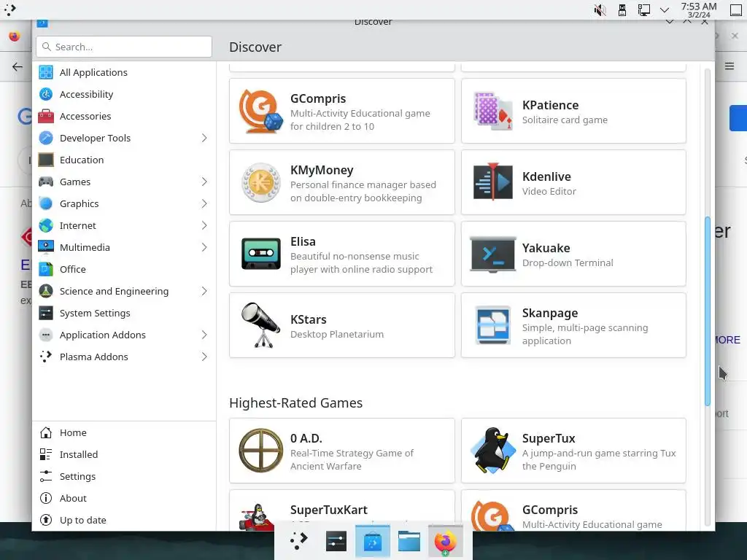Open the Skanpage scanning application card
Screen dimensions: 747x560
(x=573, y=325)
